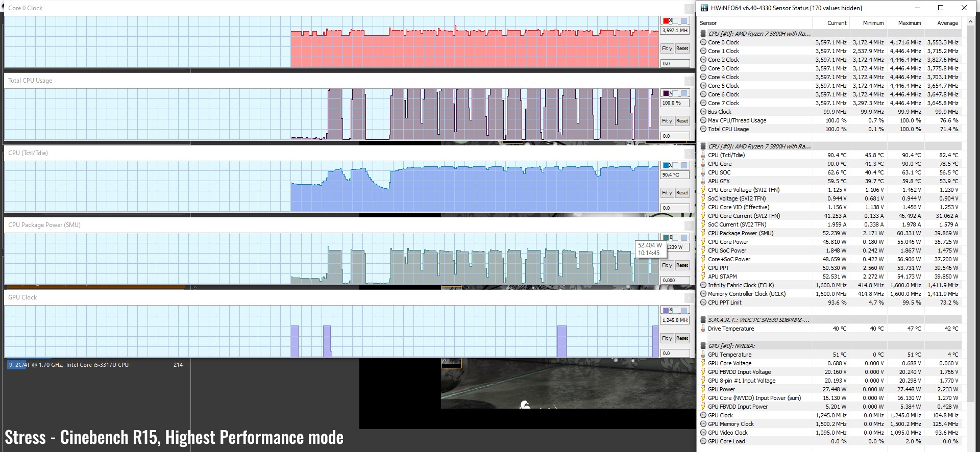Click the Maximum column header
Image resolution: width=980 pixels, height=452 pixels.
click(909, 23)
